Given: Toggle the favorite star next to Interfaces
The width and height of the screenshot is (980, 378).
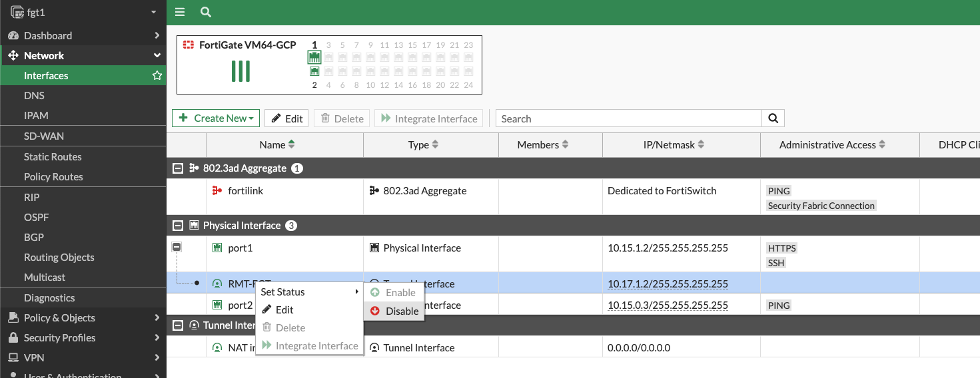Looking at the screenshot, I should click(157, 75).
